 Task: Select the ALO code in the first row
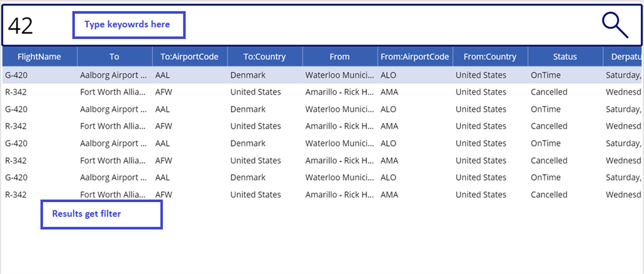click(389, 76)
